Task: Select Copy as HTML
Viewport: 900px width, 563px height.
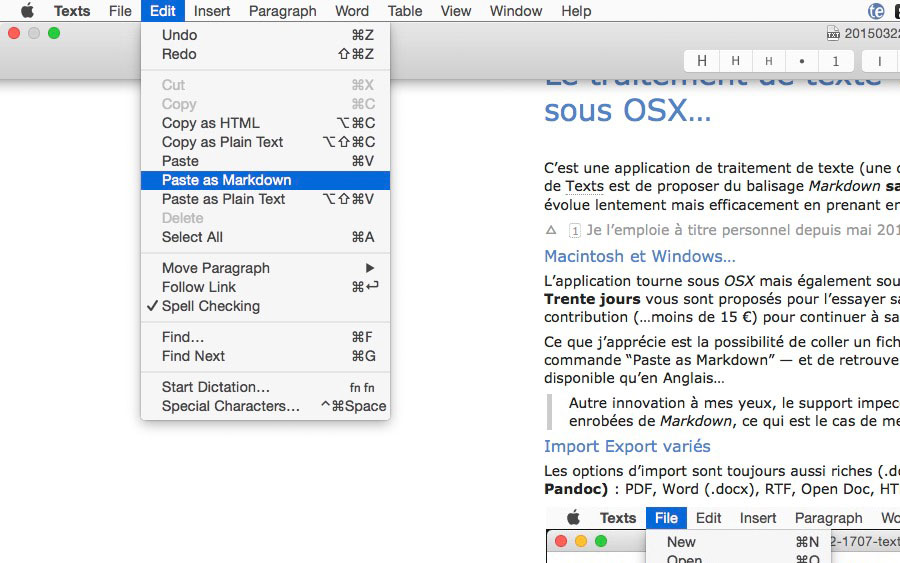Action: [265, 123]
